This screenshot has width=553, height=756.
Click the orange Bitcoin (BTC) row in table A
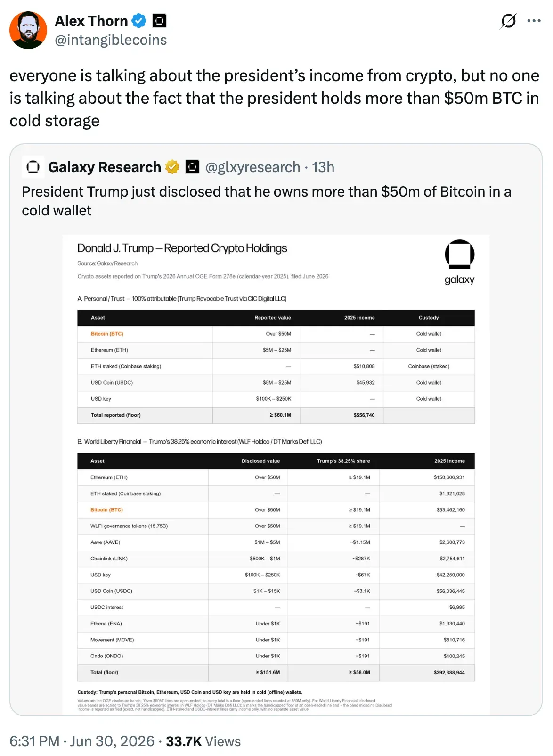(276, 334)
